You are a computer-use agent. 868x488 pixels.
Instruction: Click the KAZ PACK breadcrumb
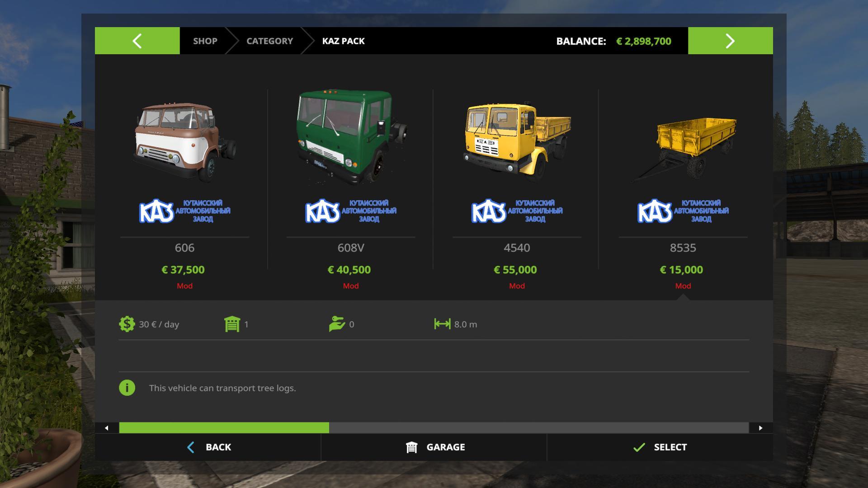(x=343, y=41)
